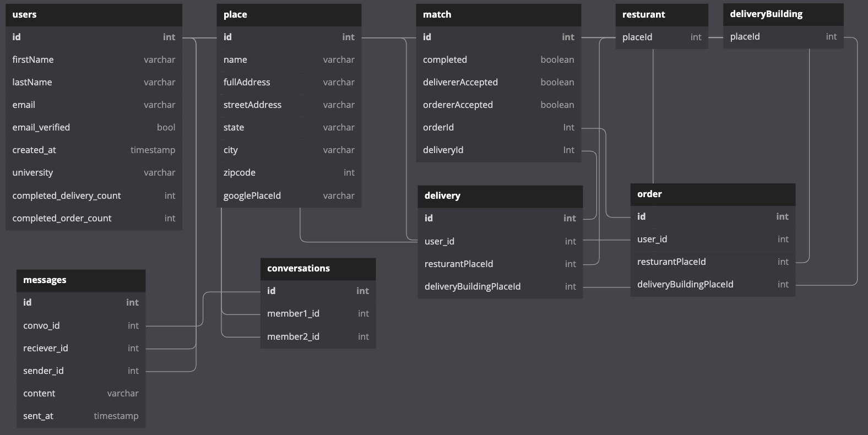Select content field in messages table

[81, 393]
